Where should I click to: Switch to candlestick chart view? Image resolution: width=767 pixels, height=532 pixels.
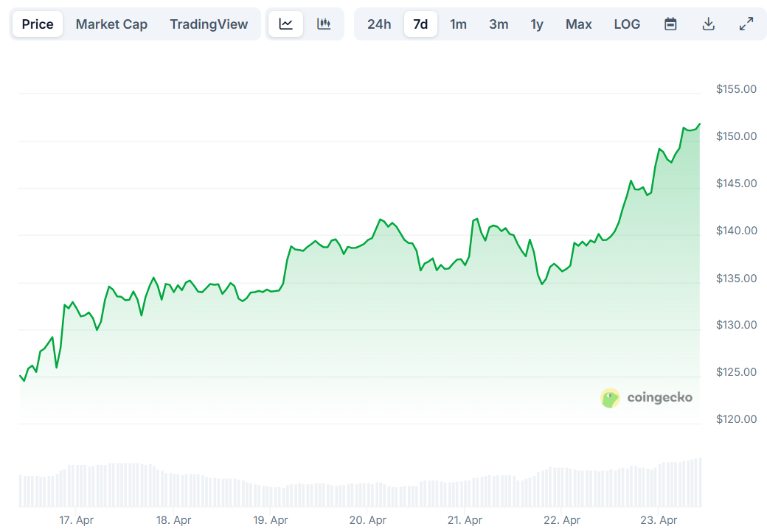324,24
